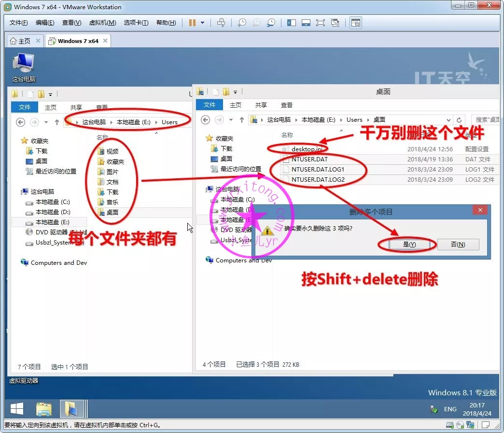Click the take snapshot clock icon
This screenshot has width=504, height=433.
point(241,23)
